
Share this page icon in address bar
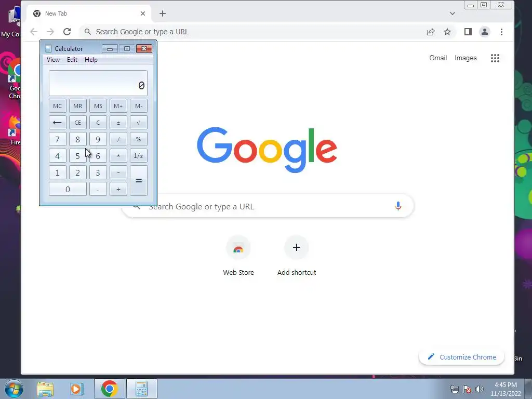[431, 32]
